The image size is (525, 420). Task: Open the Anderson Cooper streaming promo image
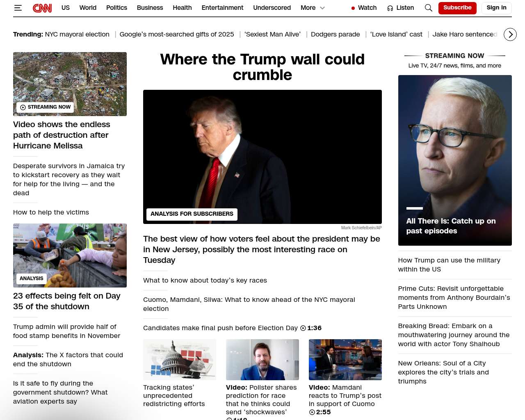455,160
